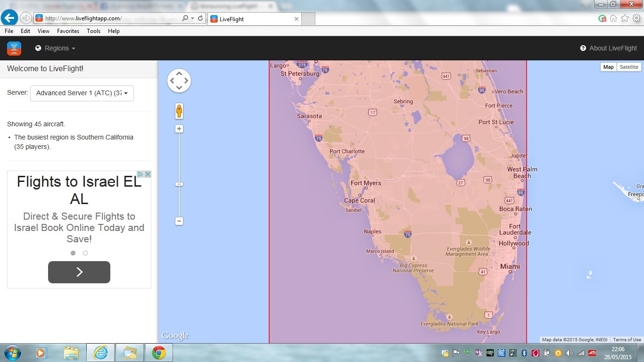Open the browser home icon
Screen dimensions: 644x362
[x=613, y=18]
